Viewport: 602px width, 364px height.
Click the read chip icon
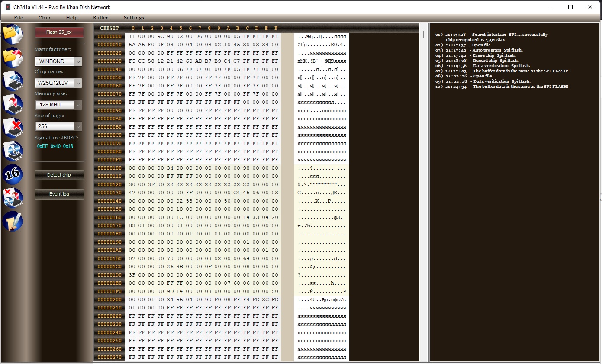pos(13,81)
